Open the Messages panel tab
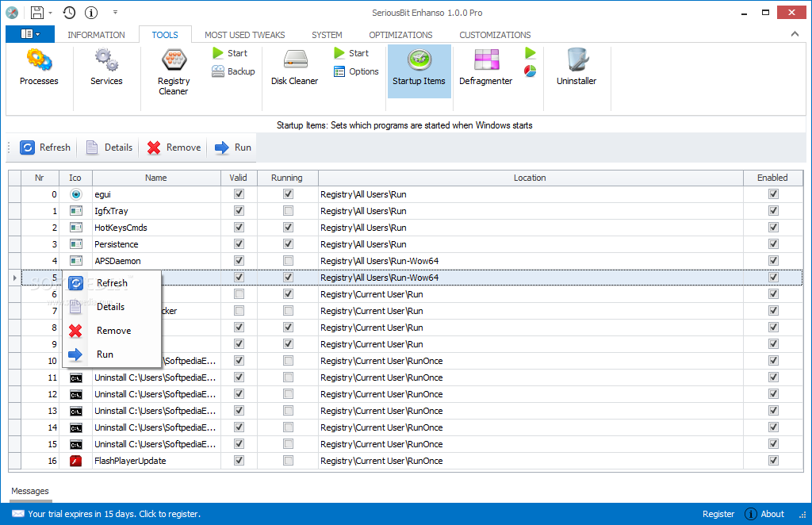The height and width of the screenshot is (525, 812). coord(30,492)
